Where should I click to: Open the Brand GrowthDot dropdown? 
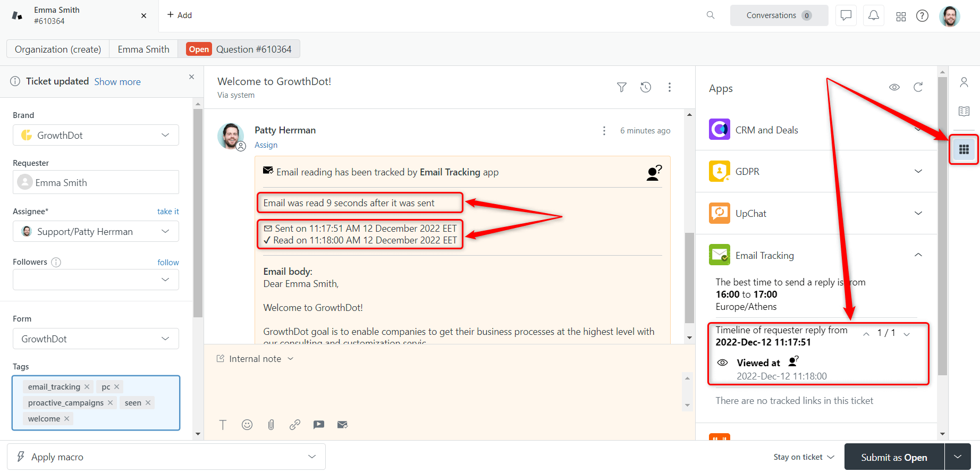tap(96, 135)
